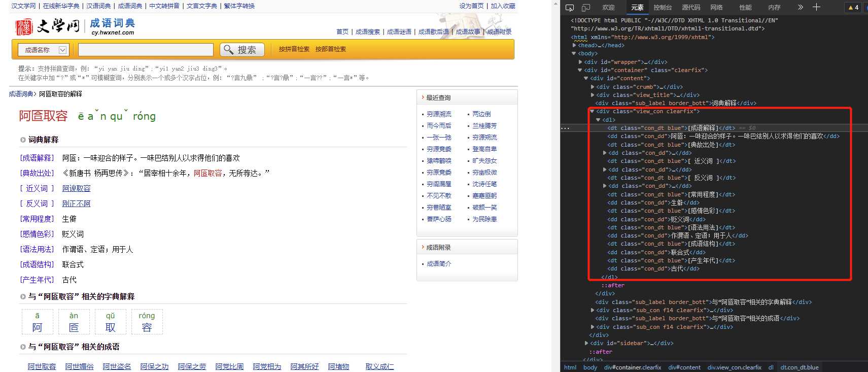Open the related idiom 阿世取容
The width and height of the screenshot is (868, 372).
pyautogui.click(x=42, y=366)
